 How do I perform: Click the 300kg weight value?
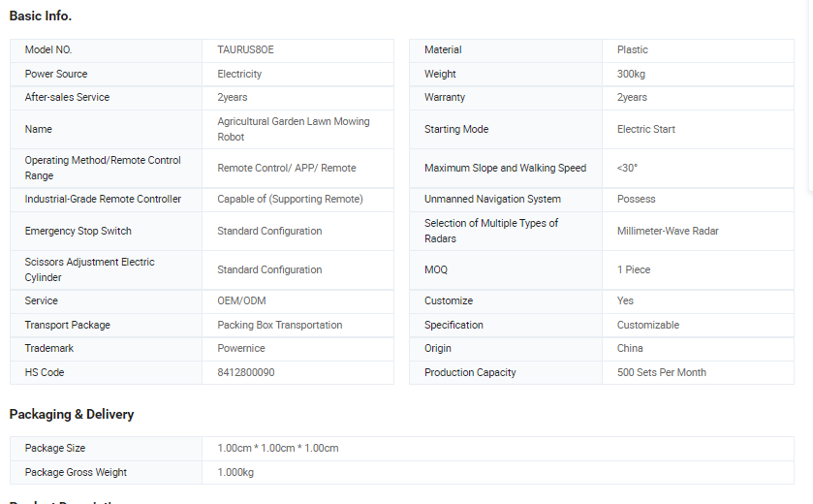(631, 75)
